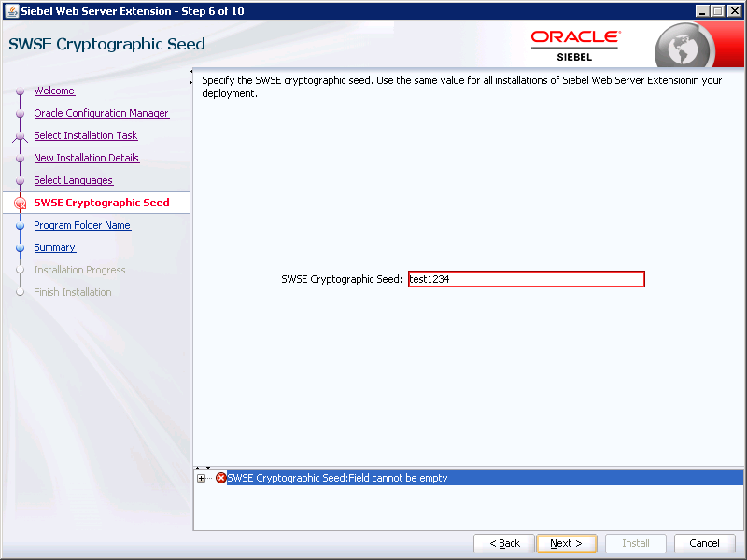Click the Finish Installation bullet icon
Image resolution: width=747 pixels, height=560 pixels.
(x=20, y=292)
